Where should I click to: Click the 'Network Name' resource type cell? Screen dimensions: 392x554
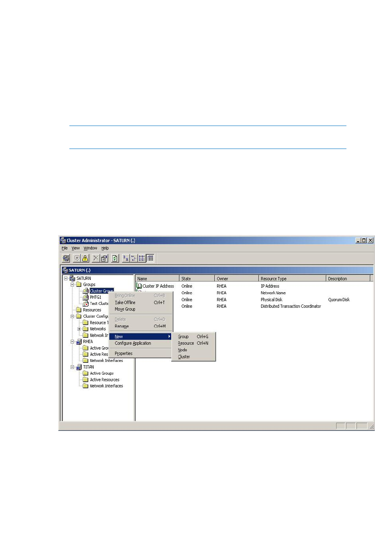click(273, 293)
